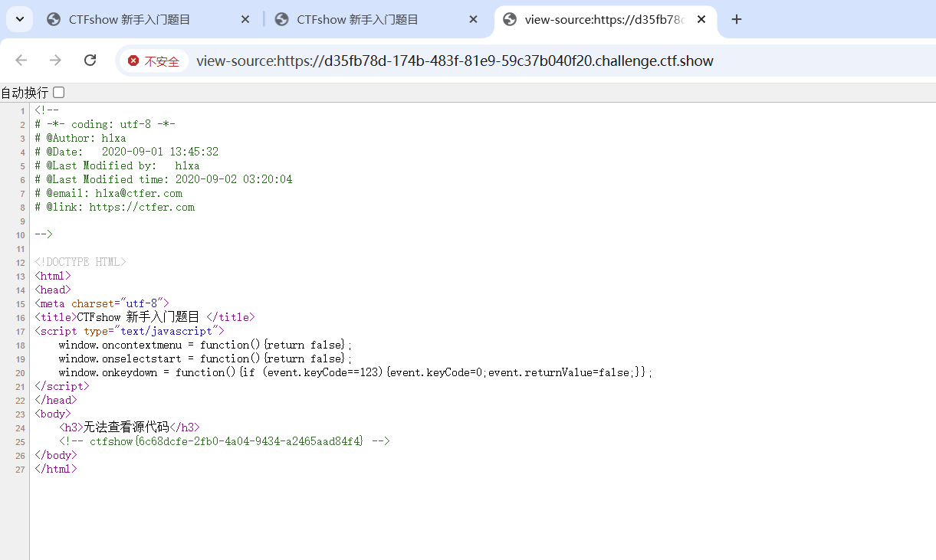The height and width of the screenshot is (560, 936).
Task: Click the browser back arrow button
Action: pyautogui.click(x=21, y=61)
